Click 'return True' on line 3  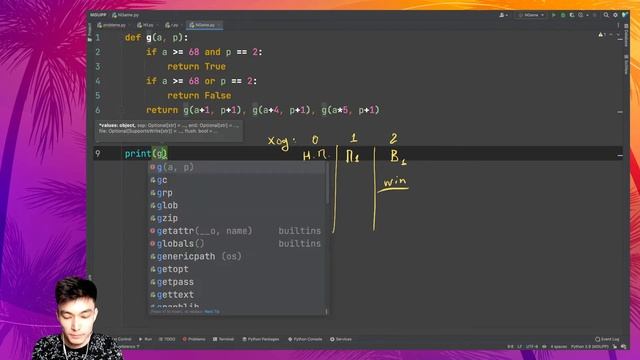point(196,67)
